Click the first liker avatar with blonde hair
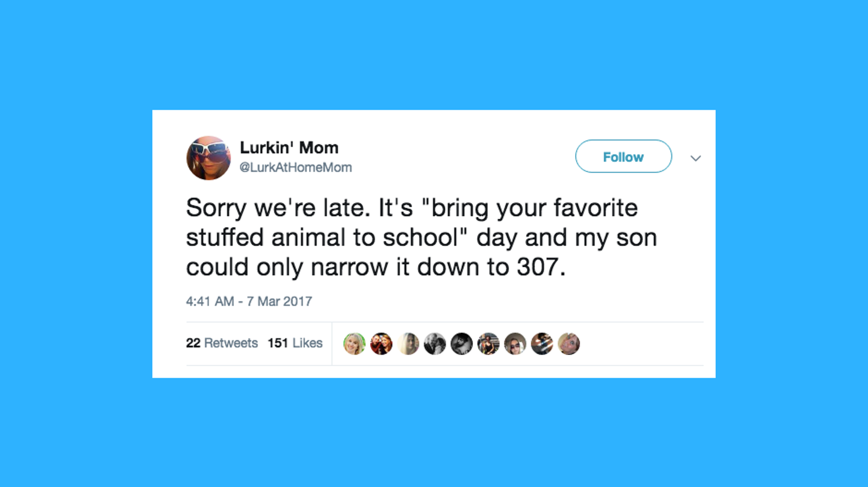 click(354, 343)
